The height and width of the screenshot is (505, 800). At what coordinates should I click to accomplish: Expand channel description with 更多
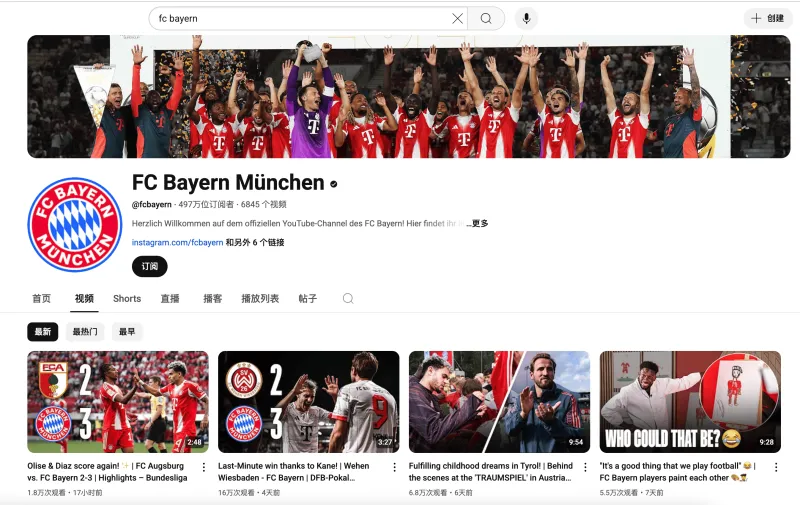[480, 224]
